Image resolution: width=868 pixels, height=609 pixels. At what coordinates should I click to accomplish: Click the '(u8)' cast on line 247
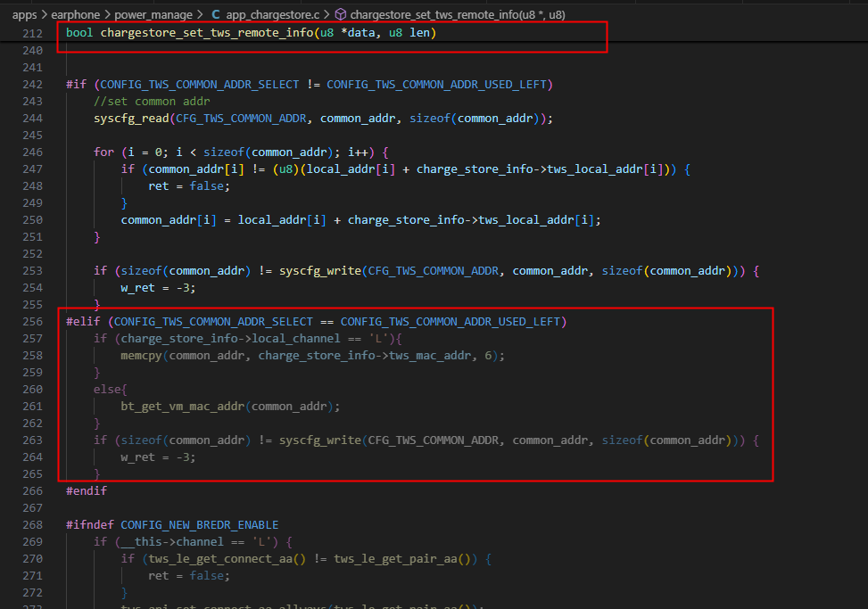286,169
